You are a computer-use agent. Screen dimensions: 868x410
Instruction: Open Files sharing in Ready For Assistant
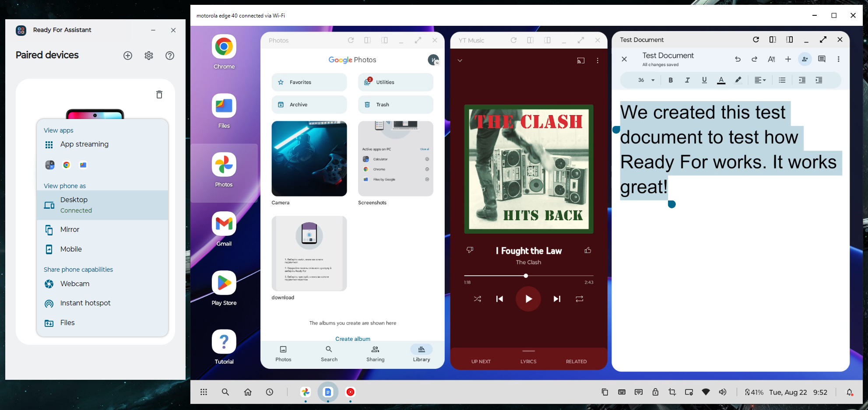click(x=102, y=323)
